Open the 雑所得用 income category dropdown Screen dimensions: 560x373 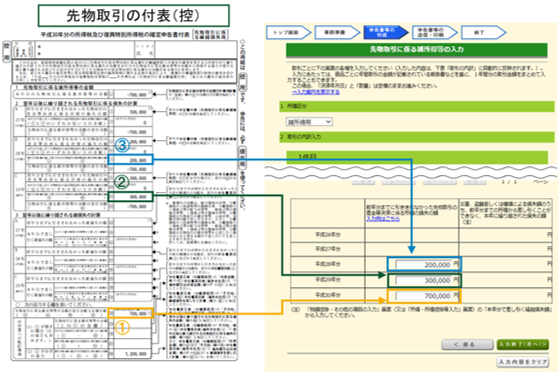pos(309,122)
